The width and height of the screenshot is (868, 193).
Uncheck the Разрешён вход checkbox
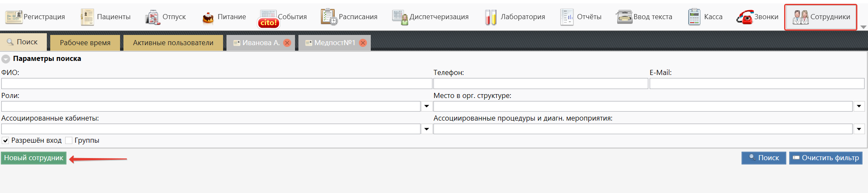(6, 141)
